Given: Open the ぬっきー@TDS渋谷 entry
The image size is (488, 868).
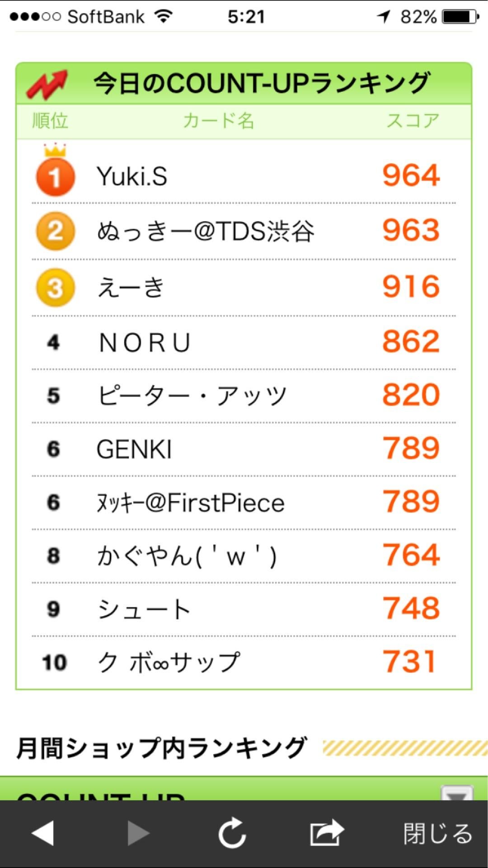Looking at the screenshot, I should pos(206,231).
